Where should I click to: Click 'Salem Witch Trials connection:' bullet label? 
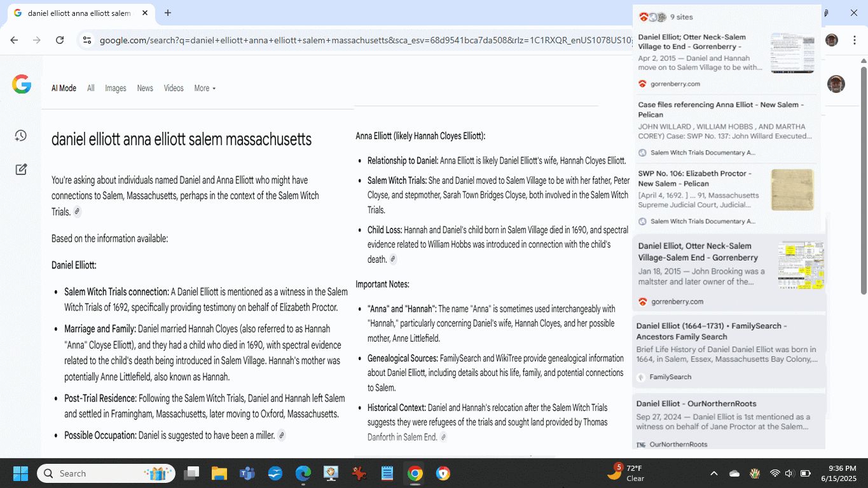(x=116, y=292)
